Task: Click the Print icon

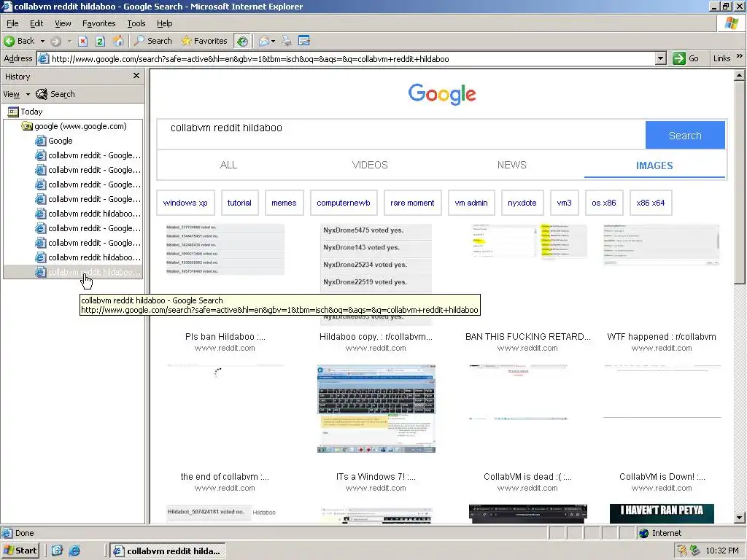Action: click(x=286, y=41)
